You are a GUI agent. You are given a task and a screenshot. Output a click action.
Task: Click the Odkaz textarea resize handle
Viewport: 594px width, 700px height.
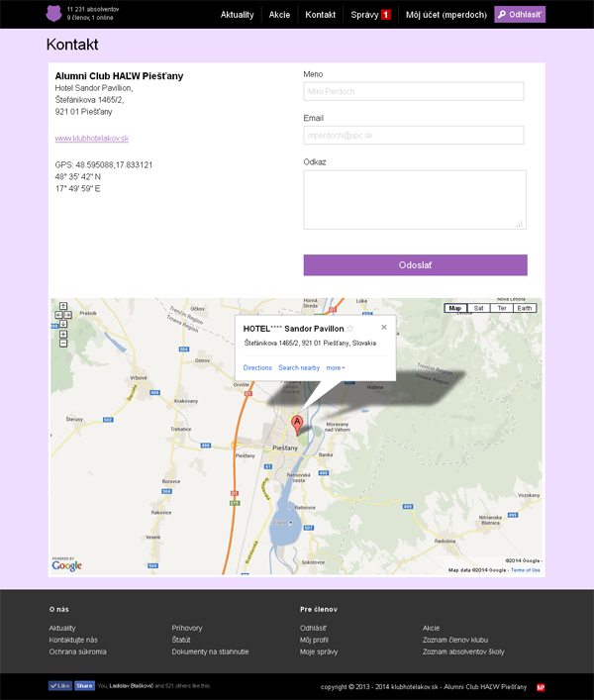coord(520,224)
